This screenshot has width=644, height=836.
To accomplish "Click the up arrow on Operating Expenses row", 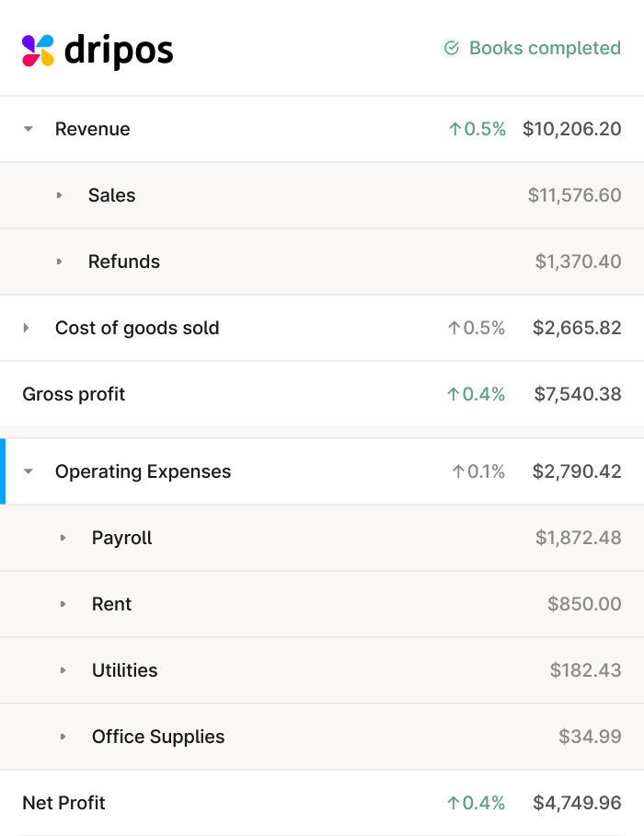I will click(x=458, y=472).
